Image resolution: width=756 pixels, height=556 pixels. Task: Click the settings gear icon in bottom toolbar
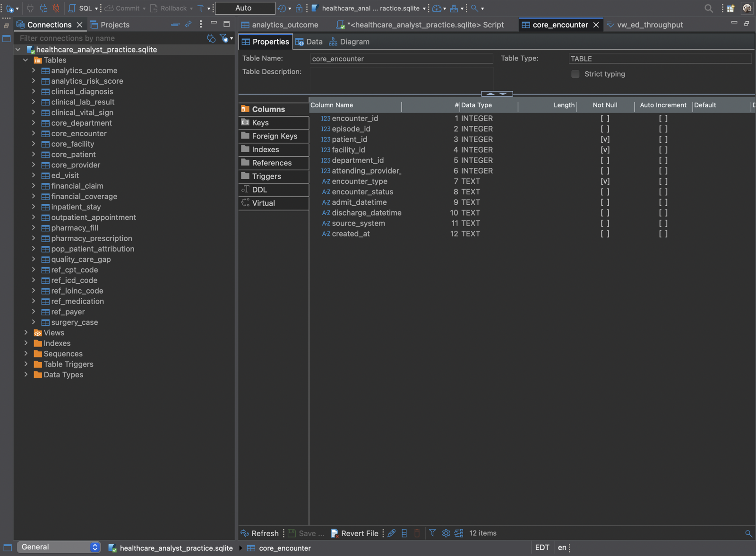click(446, 533)
